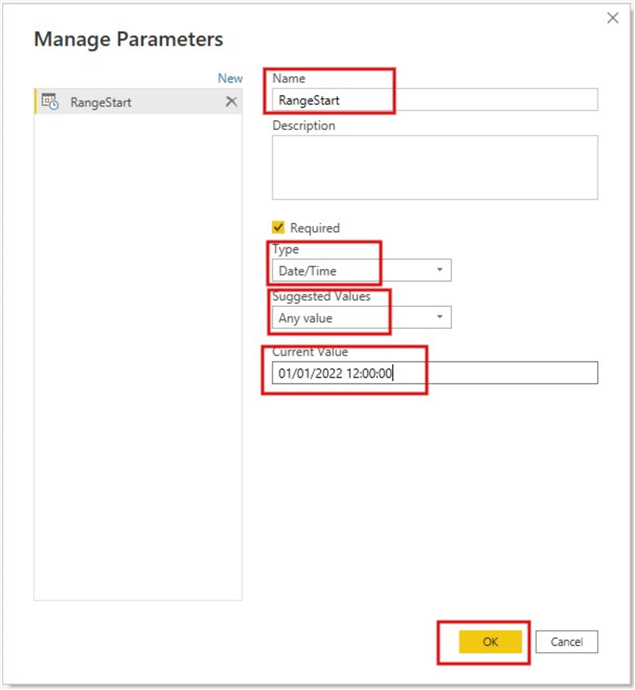
Task: Delete the RangeStart parameter with its X
Action: (x=231, y=102)
